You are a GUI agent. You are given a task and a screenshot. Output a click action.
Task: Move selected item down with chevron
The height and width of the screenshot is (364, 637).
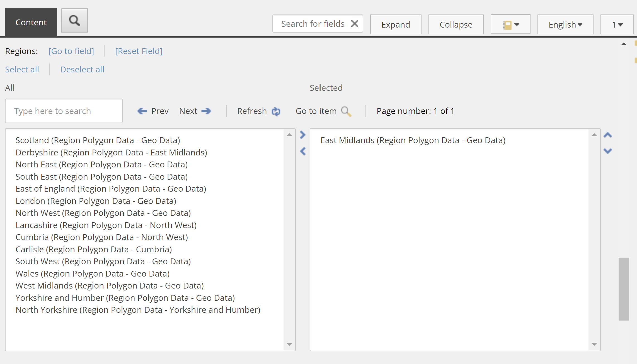click(608, 151)
